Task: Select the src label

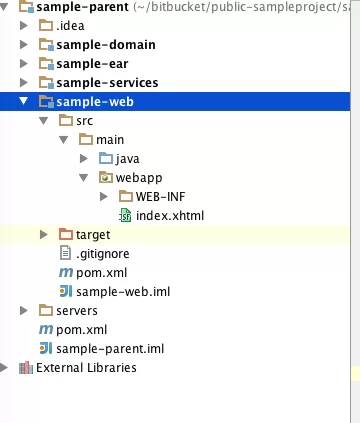Action: [x=85, y=121]
